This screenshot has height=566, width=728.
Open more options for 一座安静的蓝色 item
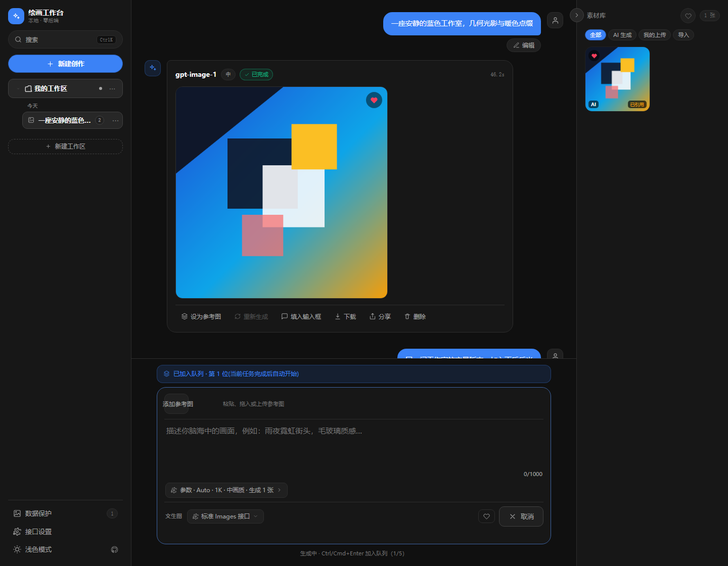point(115,120)
